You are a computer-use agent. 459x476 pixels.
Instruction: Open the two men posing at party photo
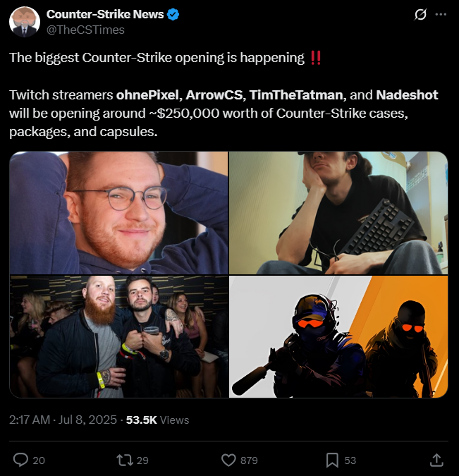click(118, 336)
